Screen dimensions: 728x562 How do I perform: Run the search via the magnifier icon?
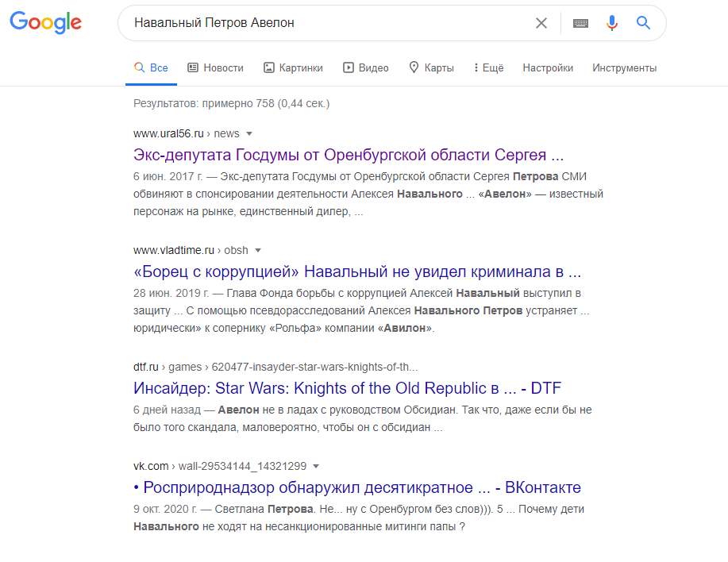643,23
